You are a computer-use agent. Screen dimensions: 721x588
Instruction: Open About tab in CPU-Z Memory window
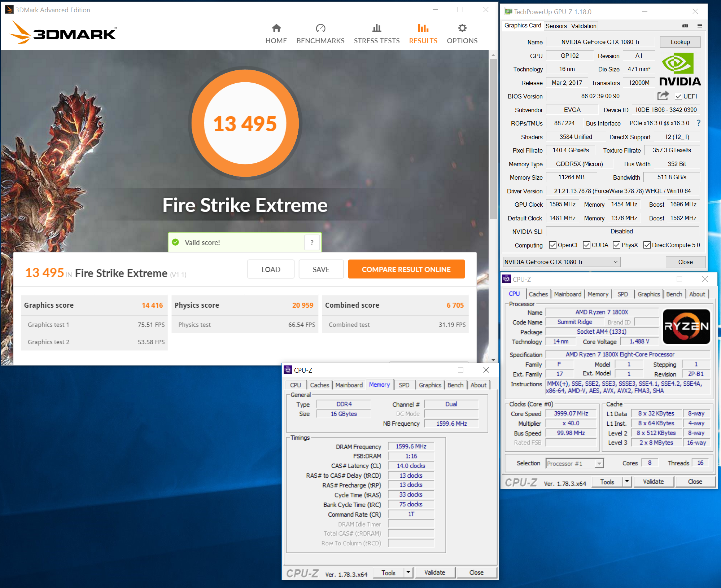pos(479,385)
